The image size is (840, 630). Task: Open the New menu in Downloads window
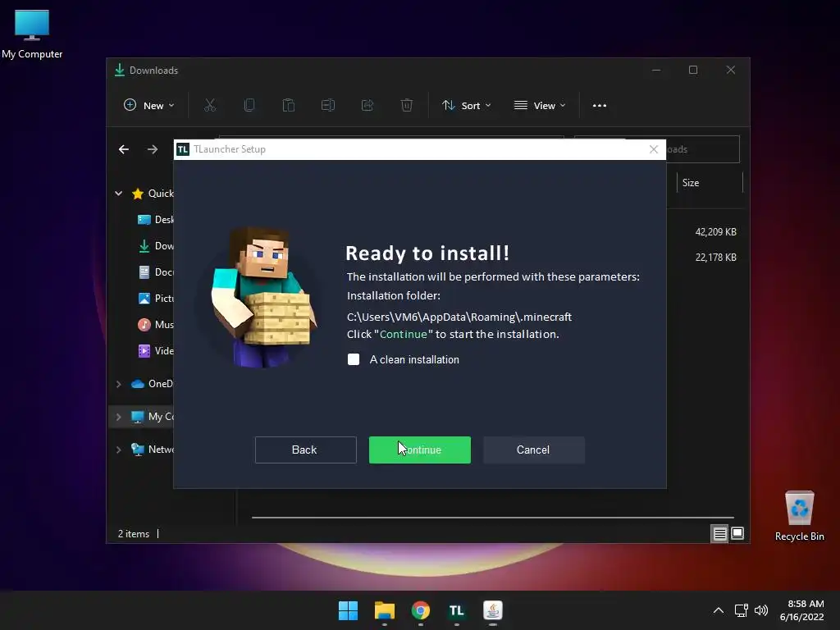149,106
